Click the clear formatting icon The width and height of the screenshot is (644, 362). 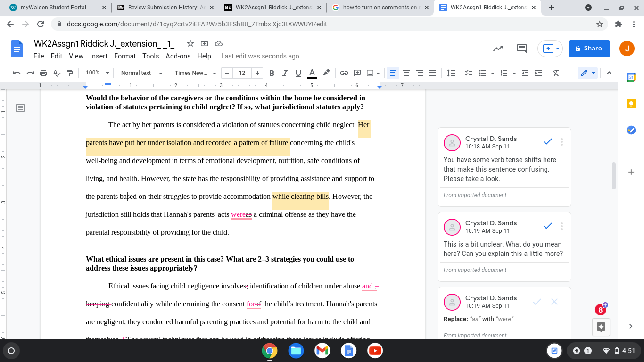(x=556, y=73)
